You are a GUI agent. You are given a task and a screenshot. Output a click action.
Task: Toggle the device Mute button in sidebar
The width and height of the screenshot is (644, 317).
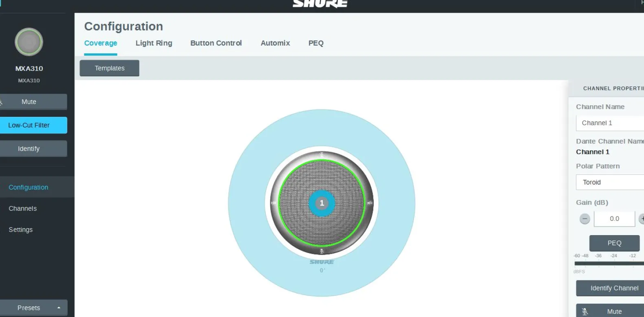33,102
